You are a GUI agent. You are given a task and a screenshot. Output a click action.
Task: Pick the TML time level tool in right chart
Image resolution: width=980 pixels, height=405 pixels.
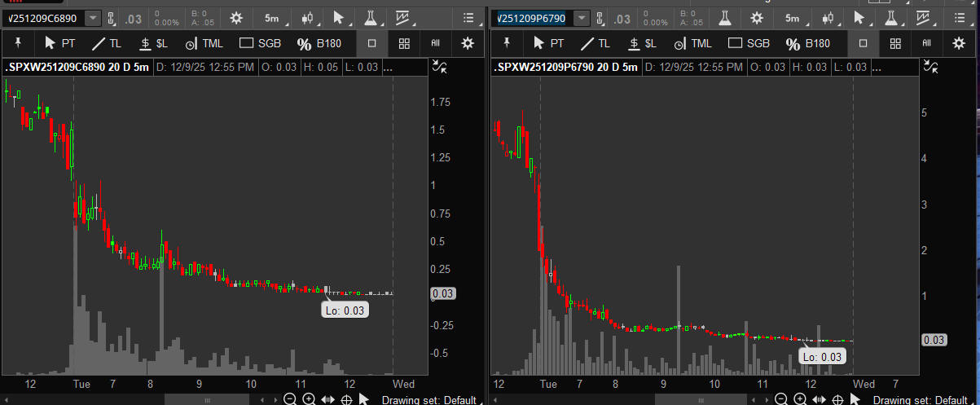tap(692, 44)
